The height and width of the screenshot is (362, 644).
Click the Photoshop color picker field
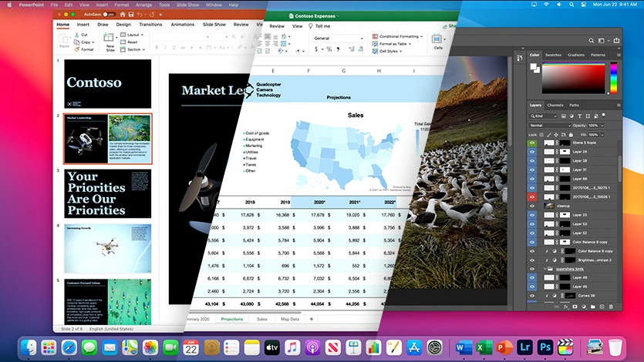click(573, 79)
